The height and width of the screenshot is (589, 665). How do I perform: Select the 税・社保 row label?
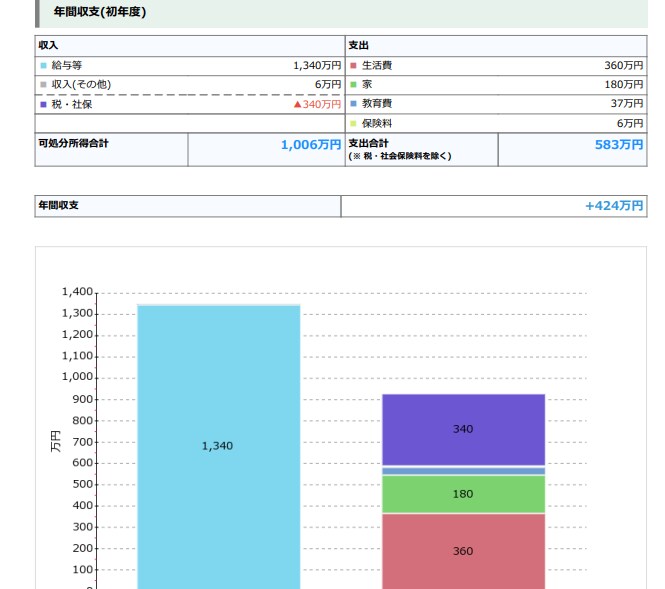tap(72, 104)
